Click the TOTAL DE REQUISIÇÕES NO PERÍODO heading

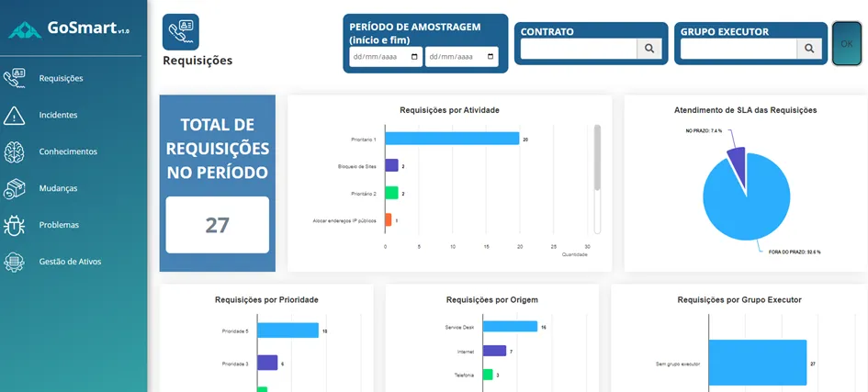(217, 149)
